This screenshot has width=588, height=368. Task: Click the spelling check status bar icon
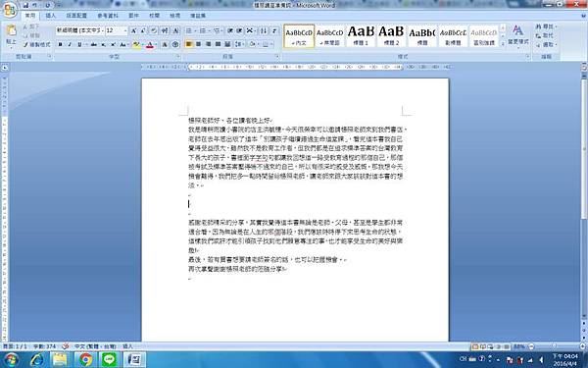[66, 346]
